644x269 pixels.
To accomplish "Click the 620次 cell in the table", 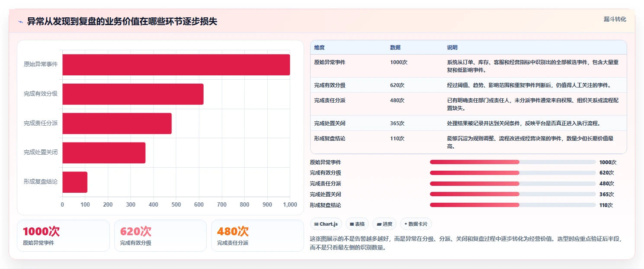I will click(397, 85).
